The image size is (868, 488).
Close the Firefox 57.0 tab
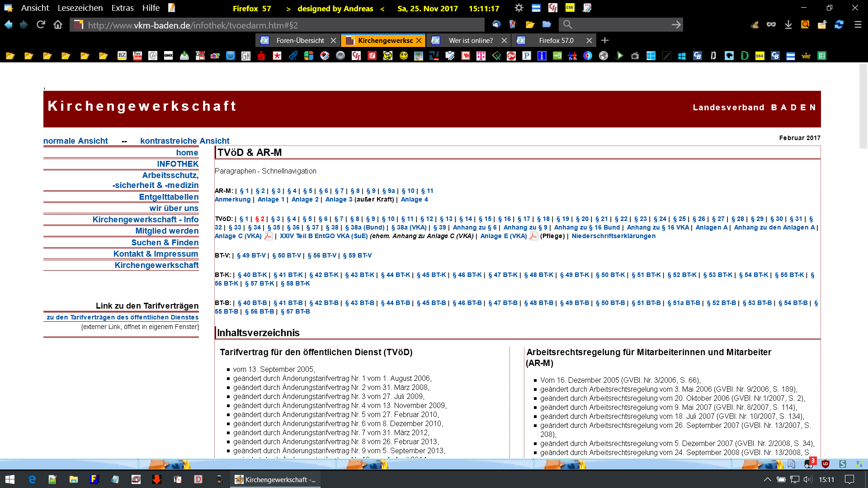click(x=589, y=40)
